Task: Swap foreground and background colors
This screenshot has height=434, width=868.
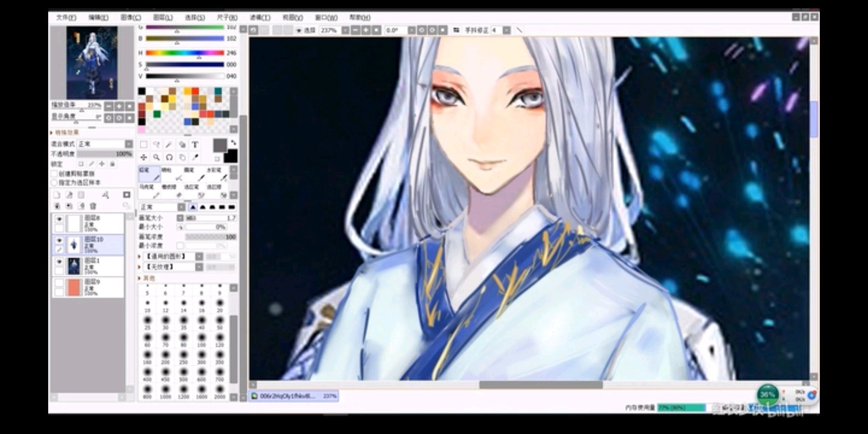Action: point(233,143)
